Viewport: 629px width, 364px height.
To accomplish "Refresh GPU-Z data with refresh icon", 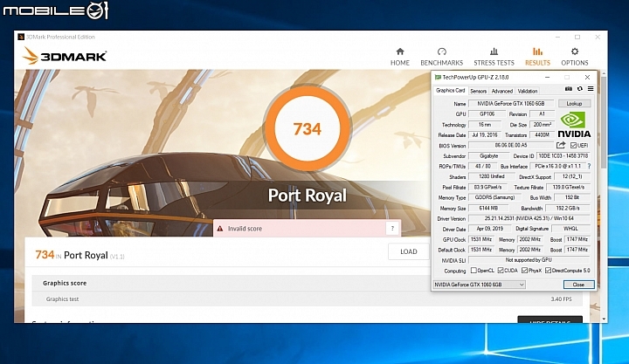I will (x=580, y=88).
